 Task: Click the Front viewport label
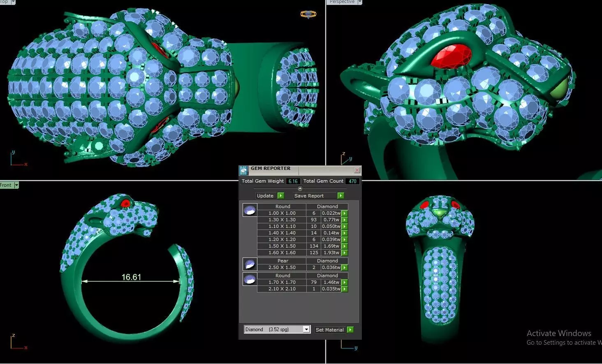6,185
